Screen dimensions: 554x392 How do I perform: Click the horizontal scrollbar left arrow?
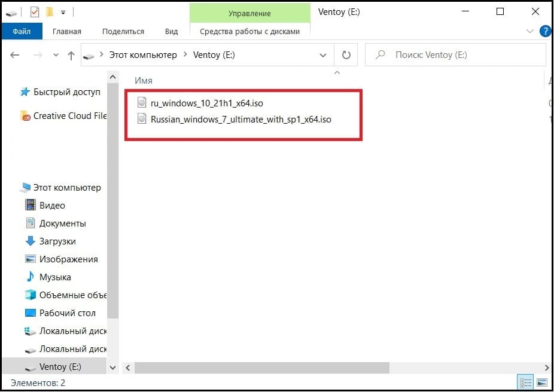tap(128, 368)
